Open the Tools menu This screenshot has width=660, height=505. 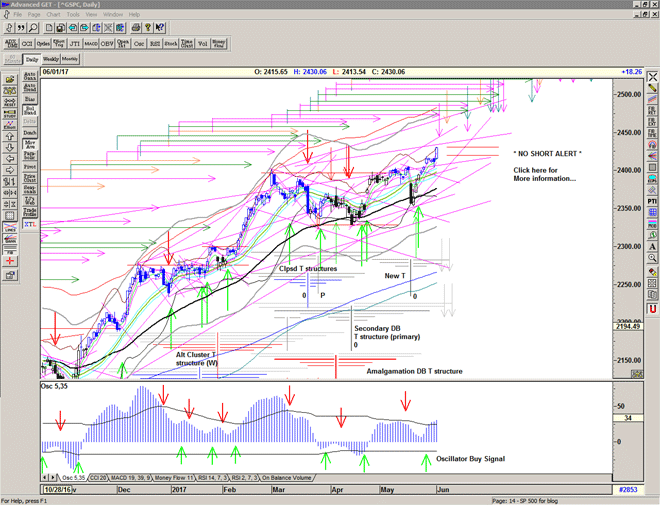click(73, 15)
